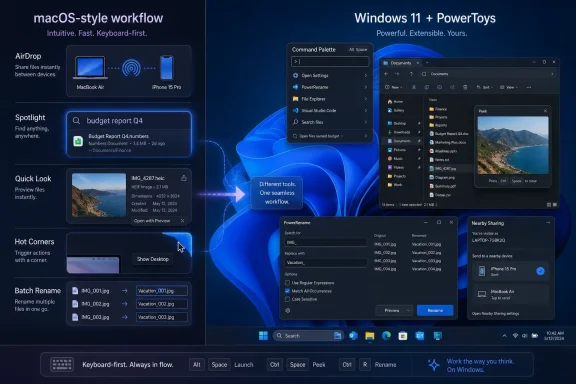Screen dimensions: 576x384
Task: Click the volume icon in system tray
Action: (525, 336)
